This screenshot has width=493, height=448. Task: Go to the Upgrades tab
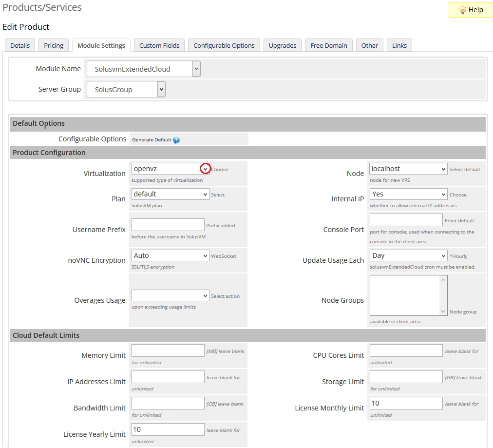tap(283, 45)
